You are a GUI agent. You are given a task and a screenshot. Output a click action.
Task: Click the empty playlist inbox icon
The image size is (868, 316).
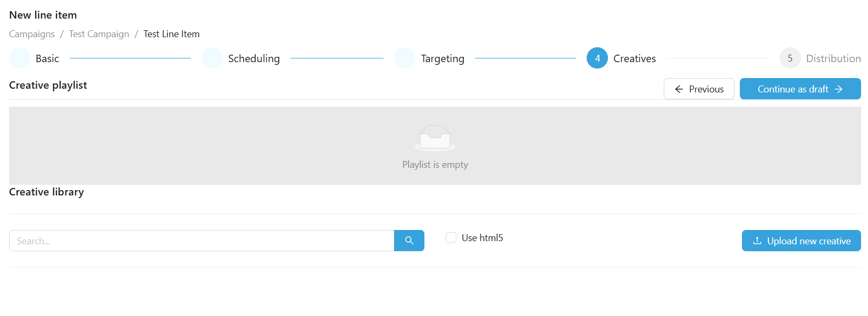(435, 138)
